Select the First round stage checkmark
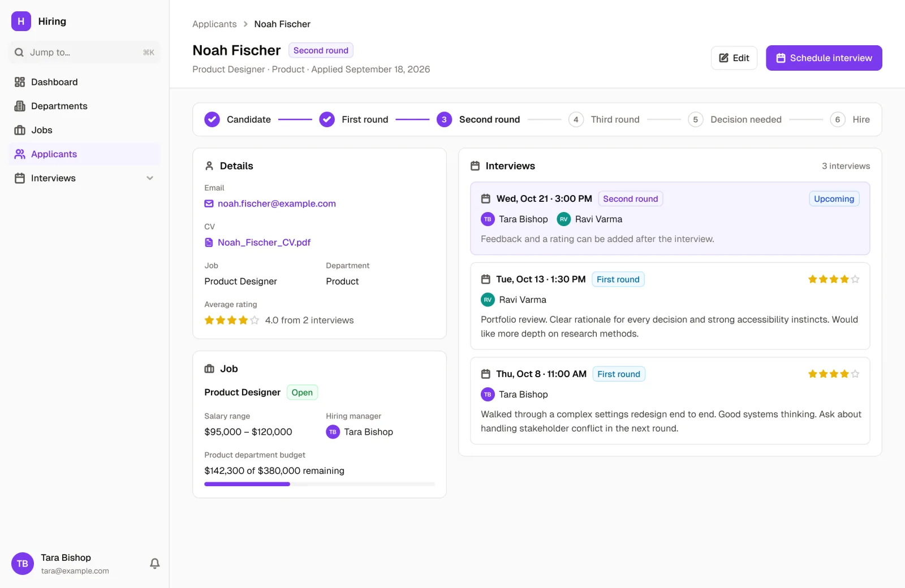 [327, 119]
